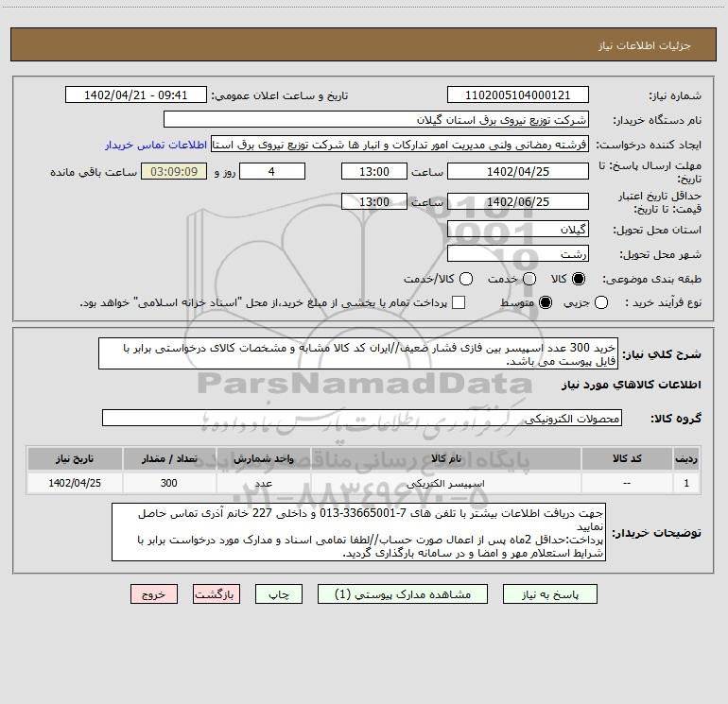This screenshot has height=704, width=728.
Task: Click the price validity hour field 13:00
Action: [374, 201]
